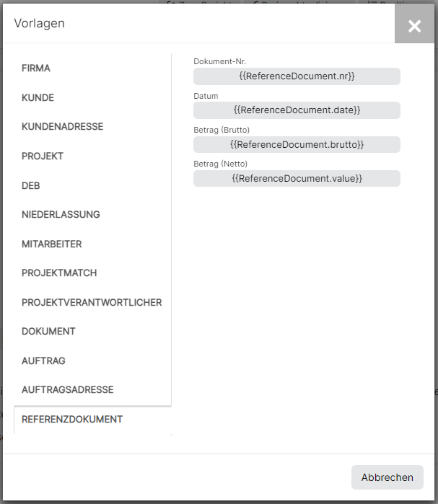Image resolution: width=438 pixels, height=504 pixels.
Task: Select the AUFTRAGSADRESSE tab
Action: coord(67,390)
